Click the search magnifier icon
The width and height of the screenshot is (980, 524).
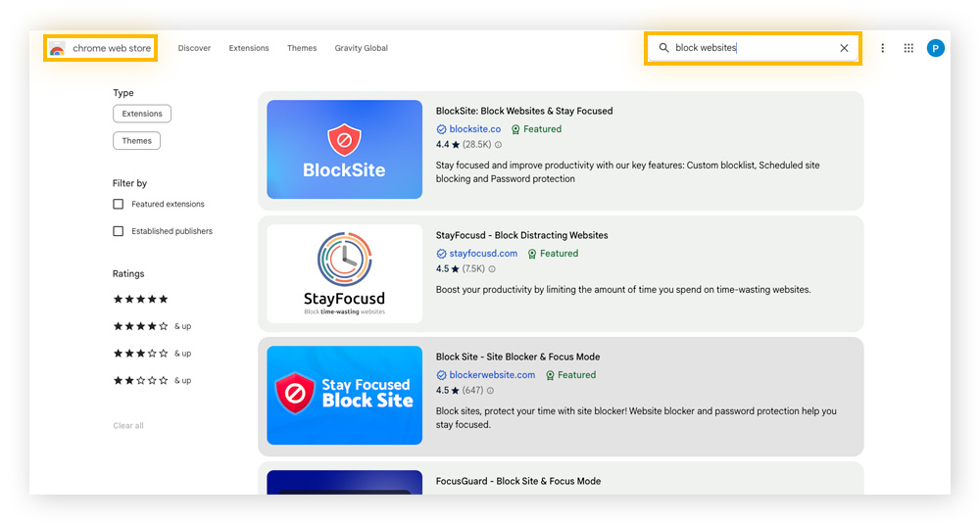coord(663,48)
